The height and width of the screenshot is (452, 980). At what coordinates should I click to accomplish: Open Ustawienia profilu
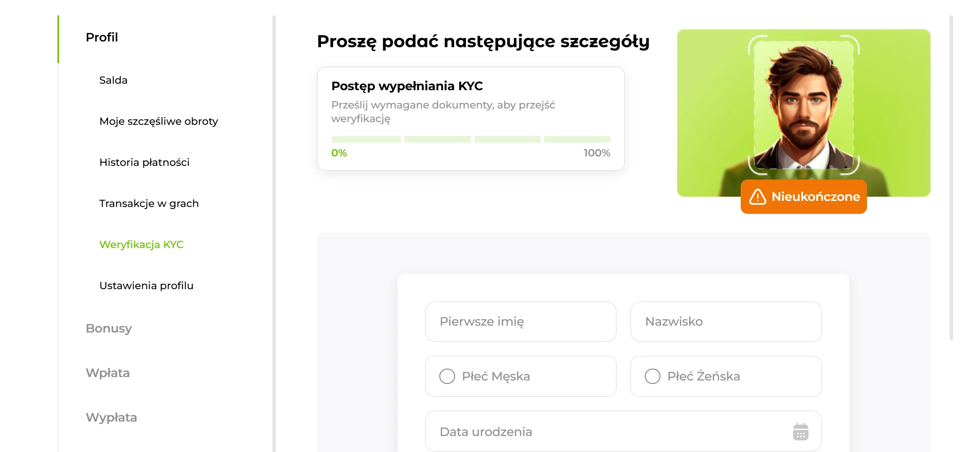coord(146,286)
